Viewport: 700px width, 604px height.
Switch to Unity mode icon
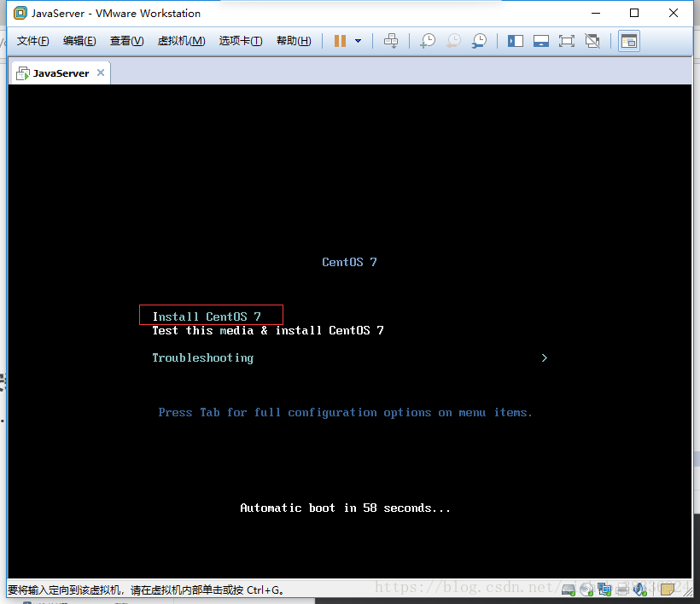coord(592,41)
